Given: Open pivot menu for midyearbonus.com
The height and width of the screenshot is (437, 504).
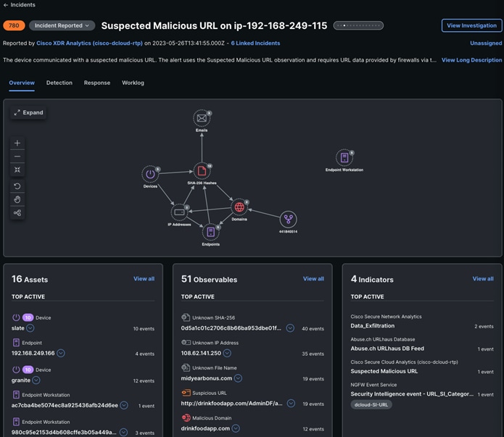Looking at the screenshot, I should pos(238,378).
